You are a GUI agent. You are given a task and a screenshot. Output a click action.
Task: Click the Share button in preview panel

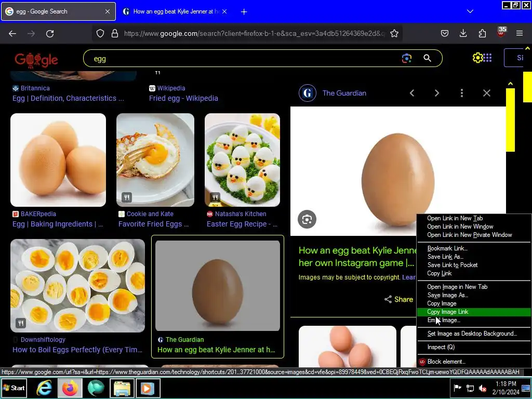click(x=398, y=299)
